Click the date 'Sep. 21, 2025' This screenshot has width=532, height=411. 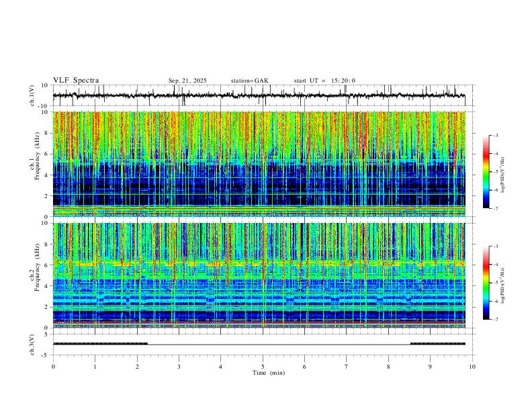coord(187,81)
